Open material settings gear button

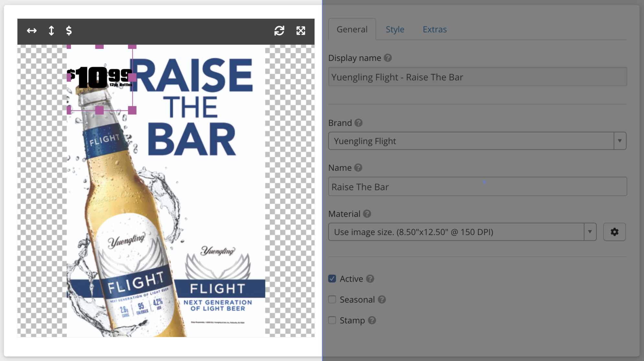coord(614,232)
